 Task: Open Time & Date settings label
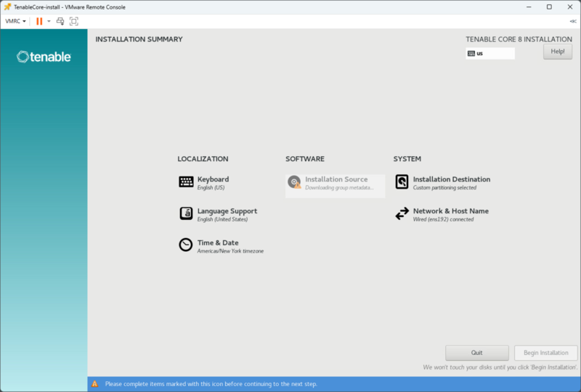coord(218,242)
